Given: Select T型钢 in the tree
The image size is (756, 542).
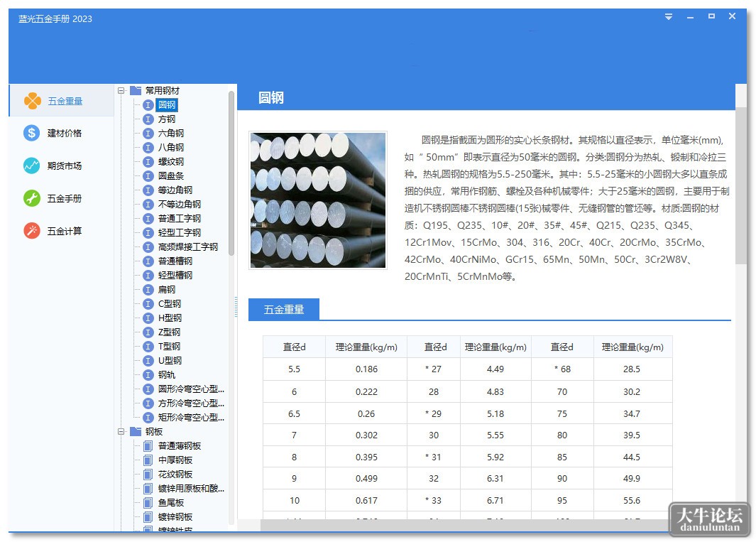Looking at the screenshot, I should tap(169, 347).
